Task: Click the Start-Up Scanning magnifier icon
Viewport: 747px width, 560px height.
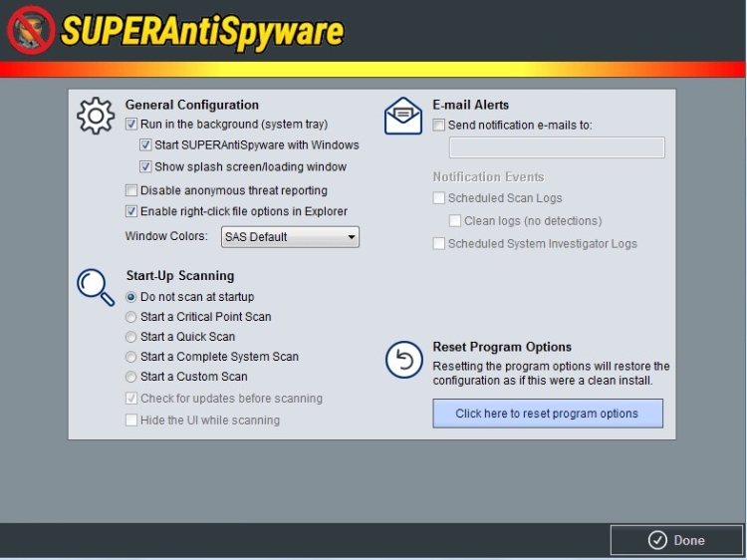Action: point(96,287)
